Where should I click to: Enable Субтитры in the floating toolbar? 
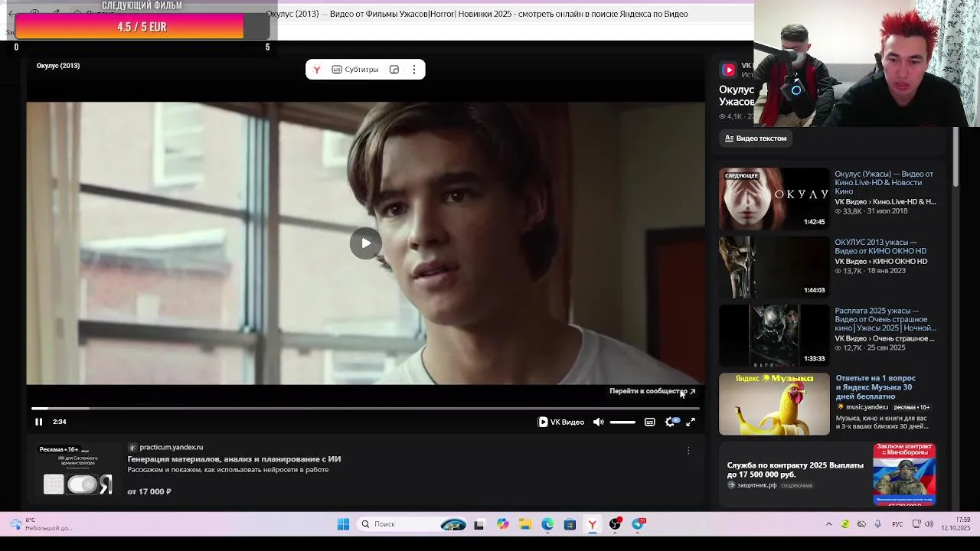point(355,70)
